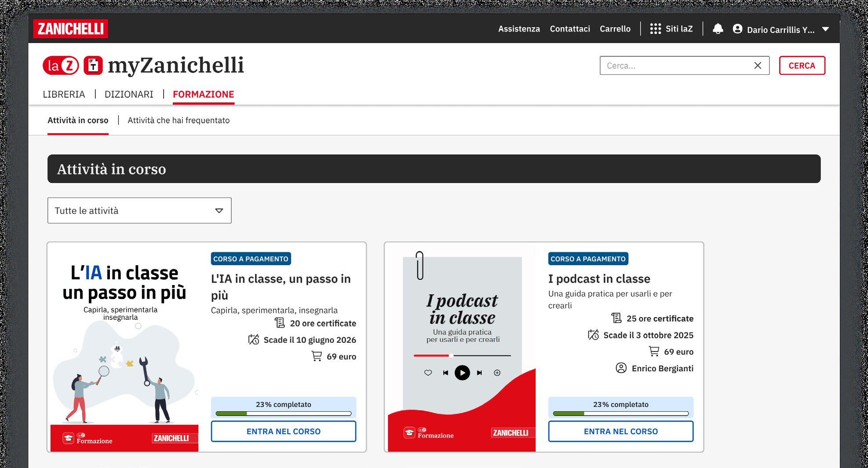The image size is (868, 468).
Task: Open the DIZIONARI tab
Action: (x=129, y=94)
